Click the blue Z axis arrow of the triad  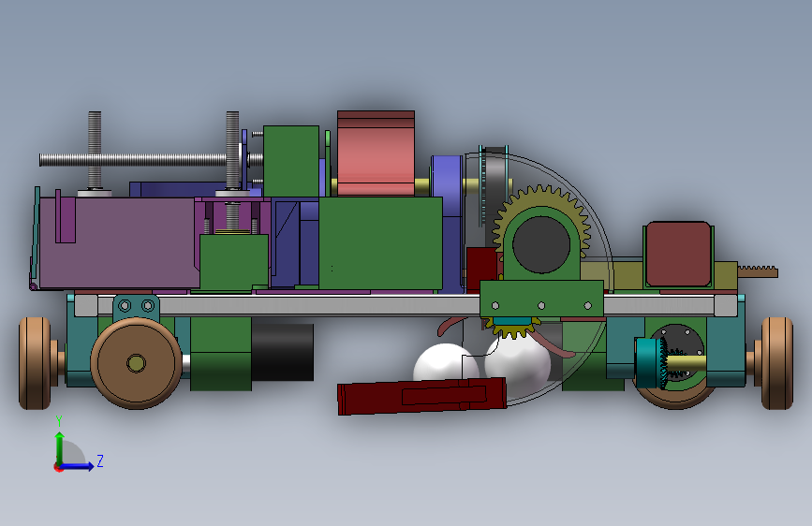(x=78, y=466)
